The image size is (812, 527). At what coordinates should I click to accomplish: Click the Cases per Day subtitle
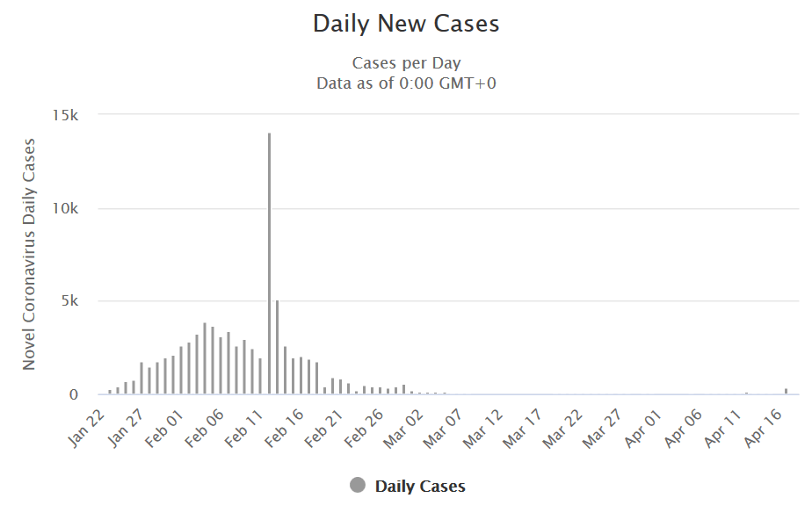[x=406, y=63]
